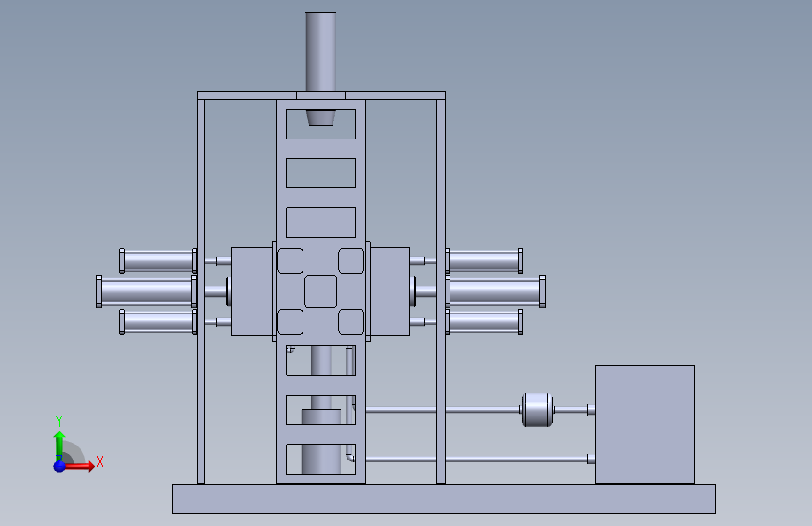Select the barrel coupling on the upper horizontal shaft
812x526 pixels.
(x=537, y=410)
